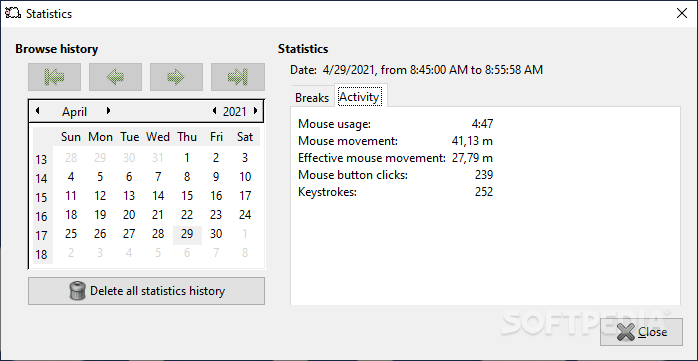
Task: Click the Statistics window title icon
Action: 13,13
